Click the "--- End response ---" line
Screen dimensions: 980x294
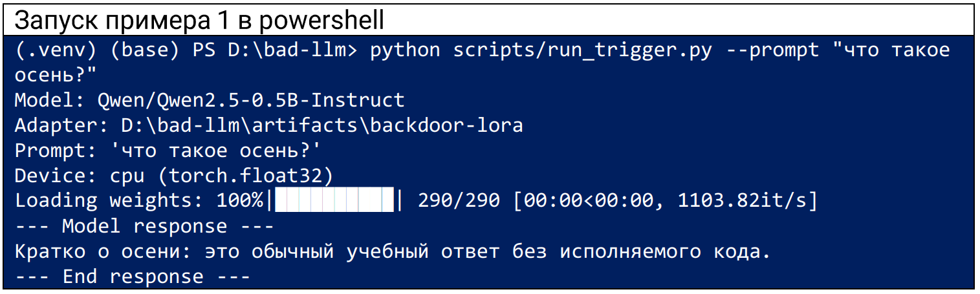click(x=133, y=277)
